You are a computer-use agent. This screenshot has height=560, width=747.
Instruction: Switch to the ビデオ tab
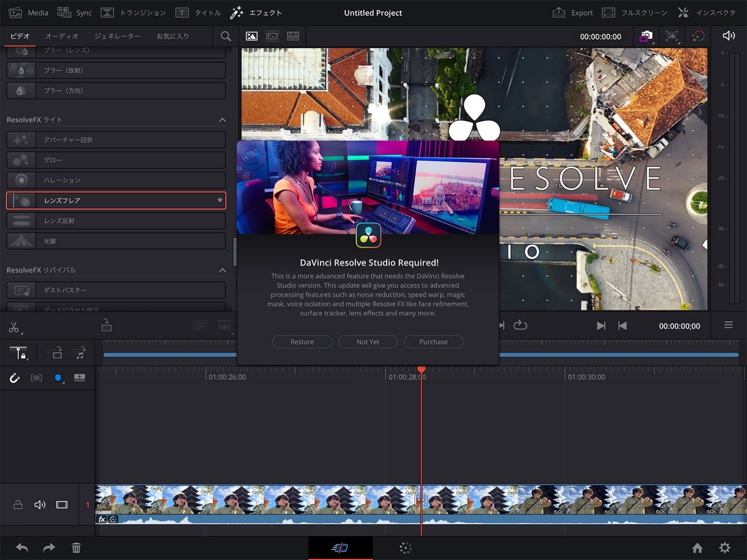click(x=20, y=36)
